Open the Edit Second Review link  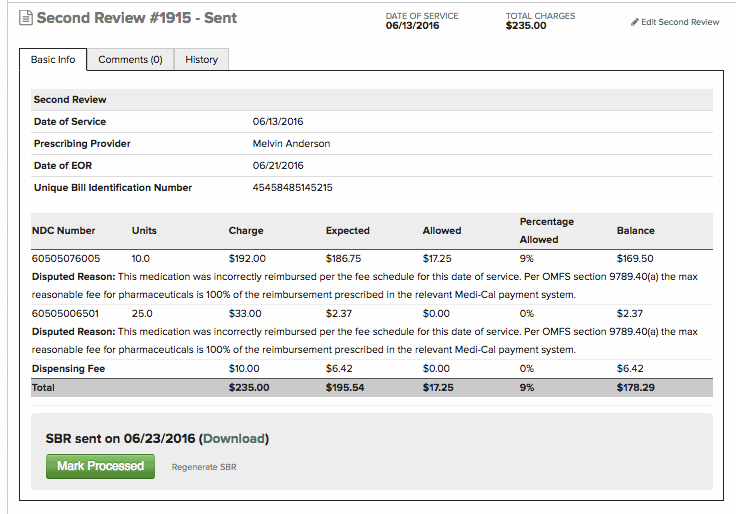(x=680, y=22)
